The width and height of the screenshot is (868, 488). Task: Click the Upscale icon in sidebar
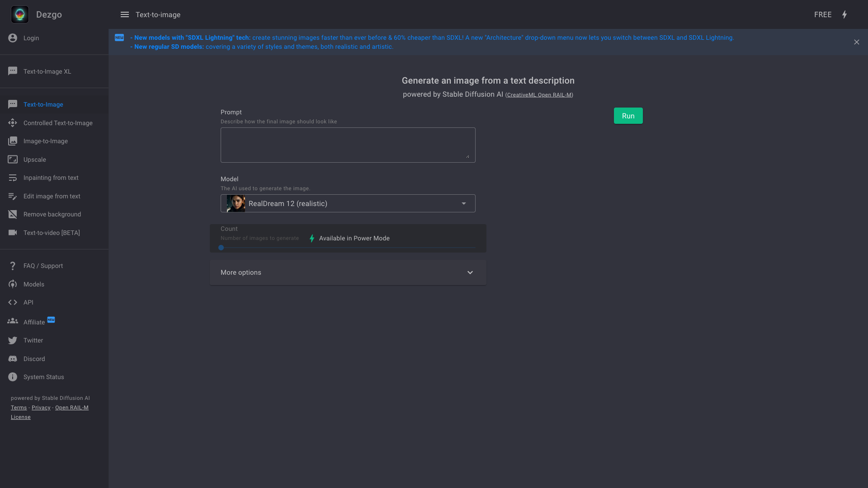point(13,160)
